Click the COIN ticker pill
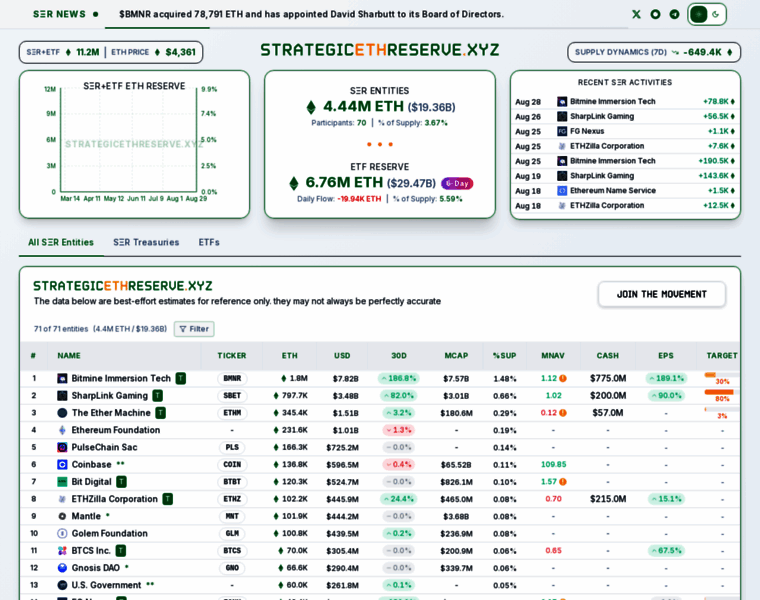This screenshot has height=600, width=760. click(x=232, y=464)
